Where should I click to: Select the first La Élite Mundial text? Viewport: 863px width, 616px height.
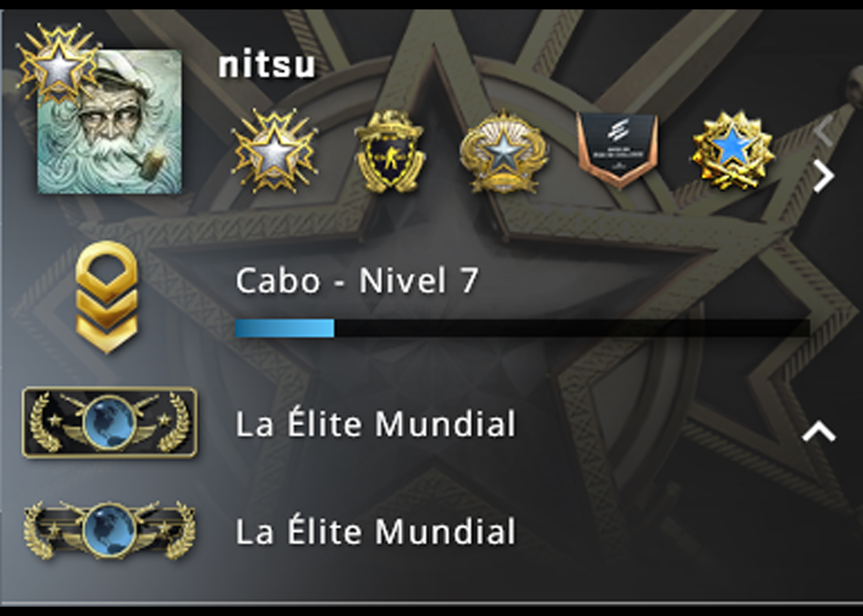375,423
